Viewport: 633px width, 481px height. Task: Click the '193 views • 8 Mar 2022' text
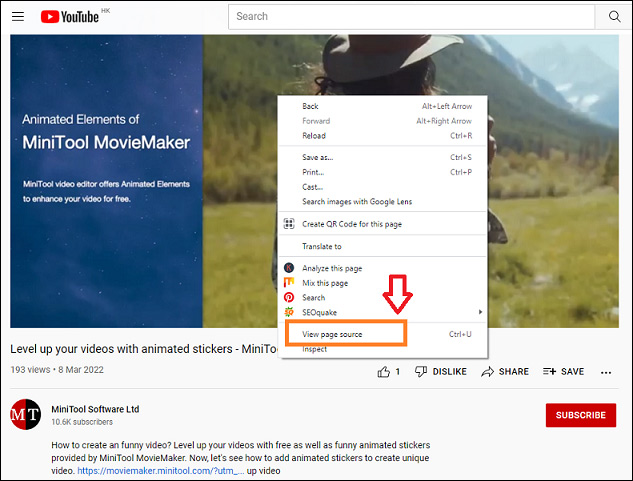coord(57,370)
